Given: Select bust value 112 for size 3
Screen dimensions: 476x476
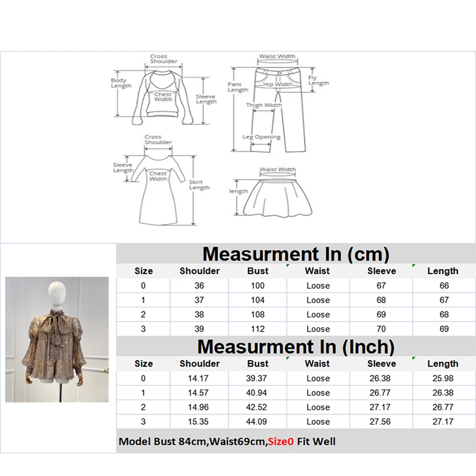Looking at the screenshot, I should point(258,329).
